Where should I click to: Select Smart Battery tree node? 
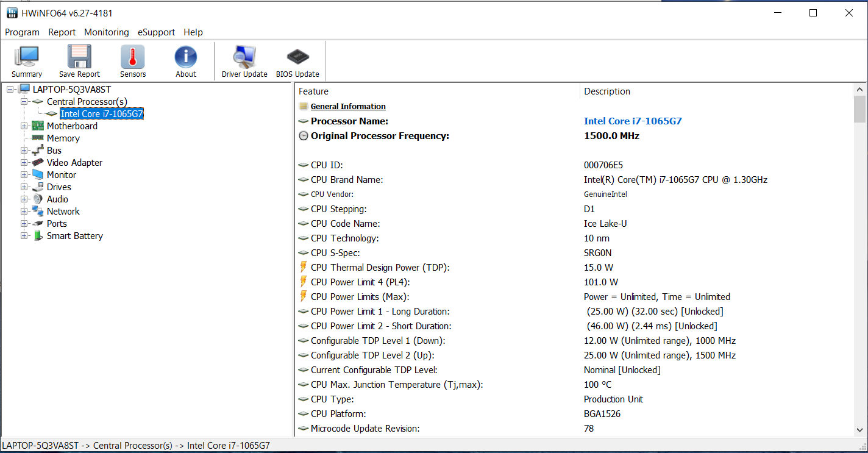74,236
